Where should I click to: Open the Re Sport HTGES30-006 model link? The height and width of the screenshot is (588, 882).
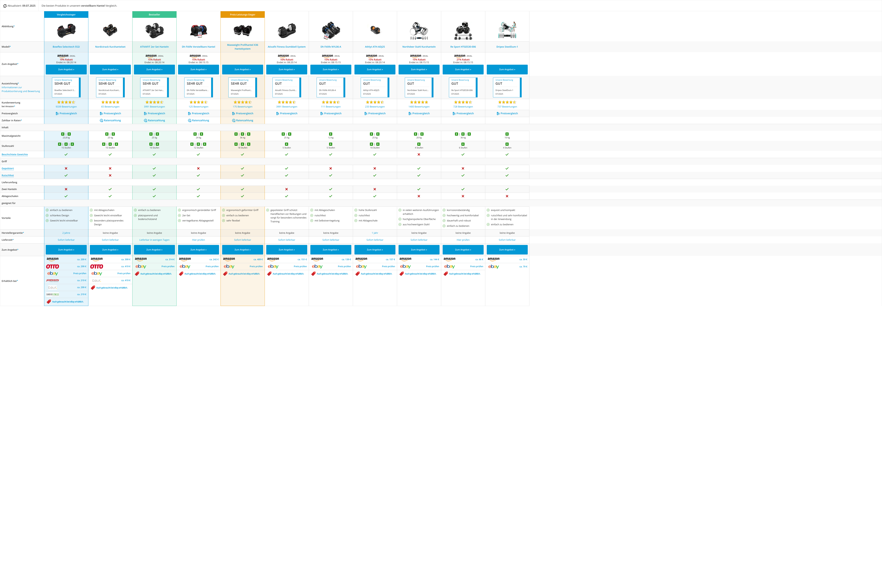[463, 47]
